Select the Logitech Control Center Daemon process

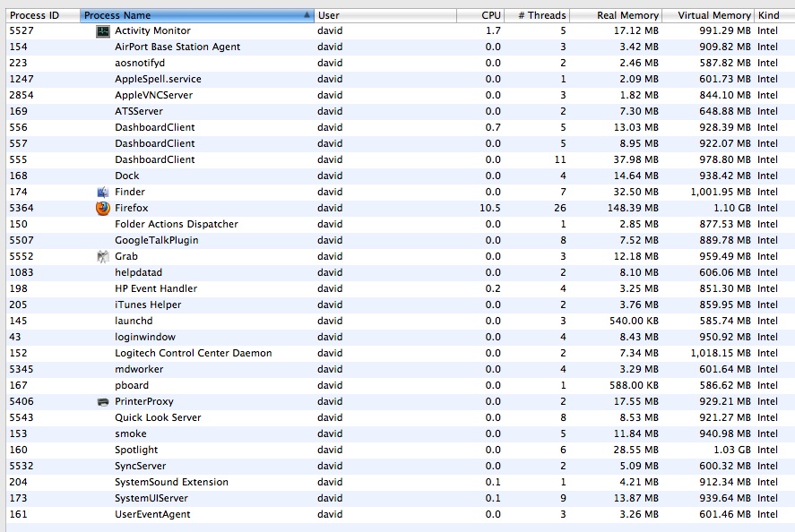pos(194,353)
